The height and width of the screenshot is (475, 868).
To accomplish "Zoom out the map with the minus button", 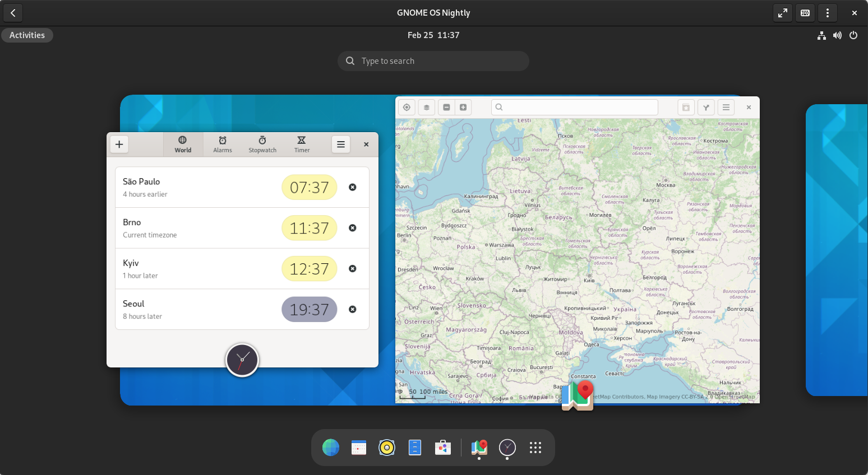I will pyautogui.click(x=446, y=108).
